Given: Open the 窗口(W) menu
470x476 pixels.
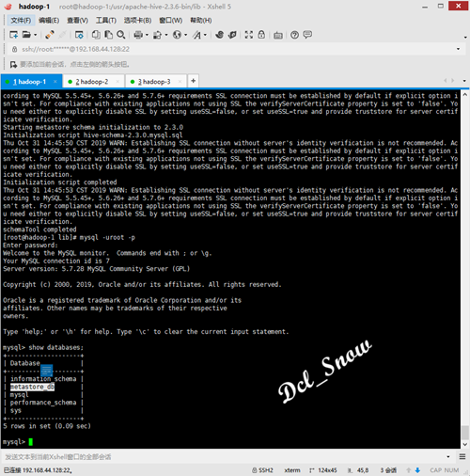Looking at the screenshot, I should click(x=171, y=21).
